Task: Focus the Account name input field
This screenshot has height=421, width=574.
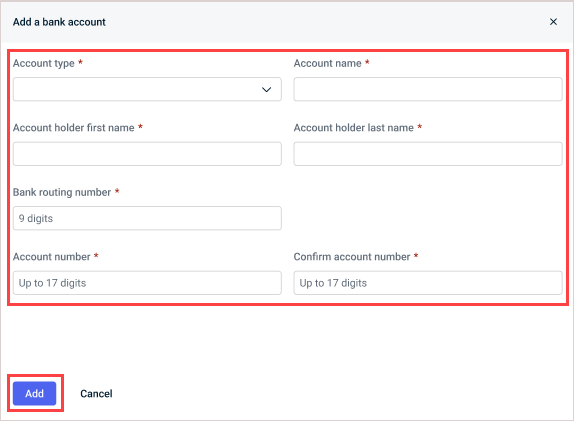Action: pos(428,89)
